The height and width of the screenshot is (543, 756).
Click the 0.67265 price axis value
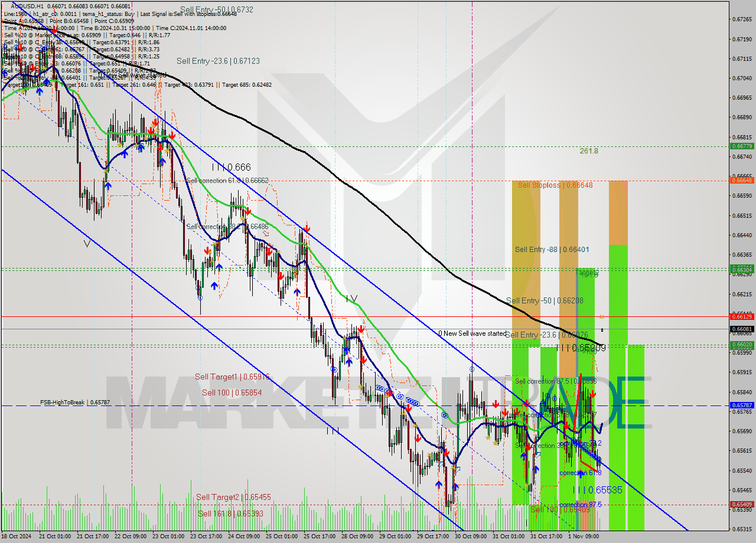pos(742,19)
